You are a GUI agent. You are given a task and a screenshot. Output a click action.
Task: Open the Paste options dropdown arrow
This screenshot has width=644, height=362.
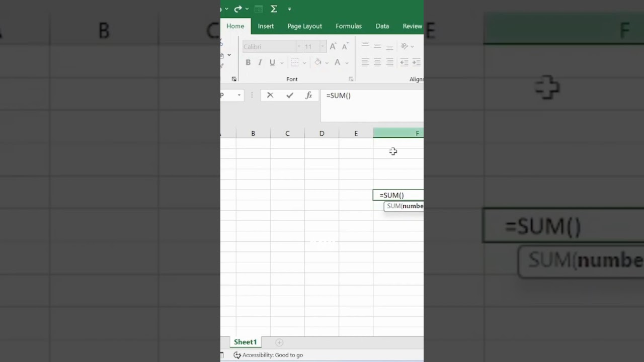[x=229, y=55]
